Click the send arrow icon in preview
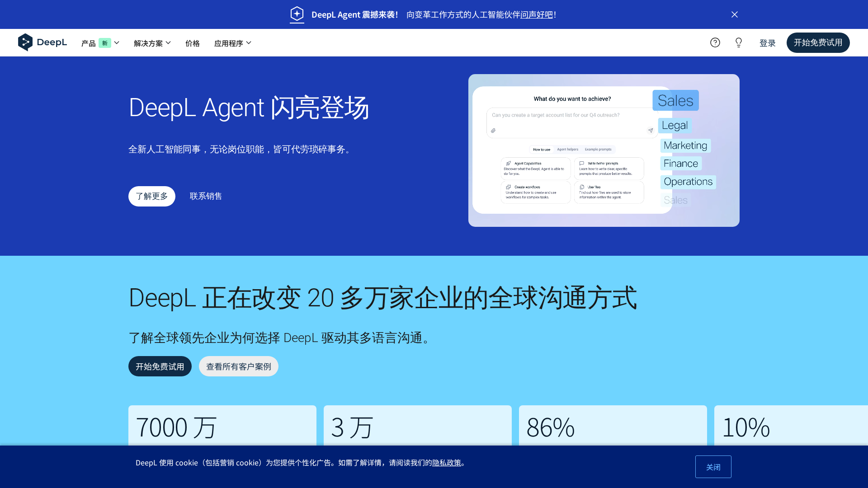The height and width of the screenshot is (488, 868). click(x=651, y=131)
